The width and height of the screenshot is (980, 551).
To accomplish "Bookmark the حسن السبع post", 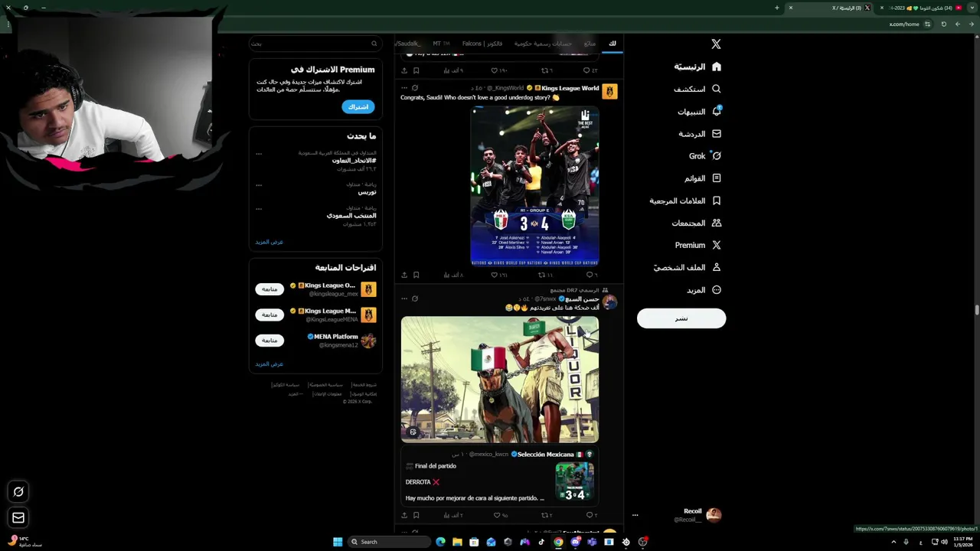I will click(x=416, y=515).
